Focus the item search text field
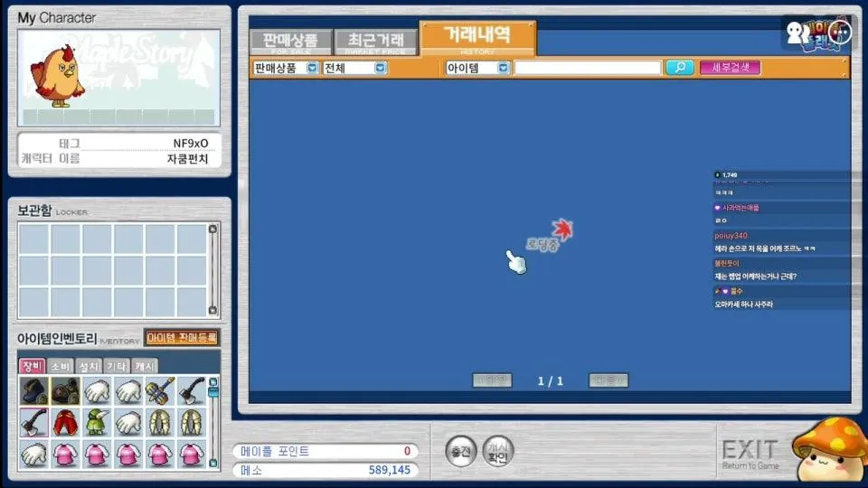This screenshot has height=488, width=868. [x=588, y=68]
